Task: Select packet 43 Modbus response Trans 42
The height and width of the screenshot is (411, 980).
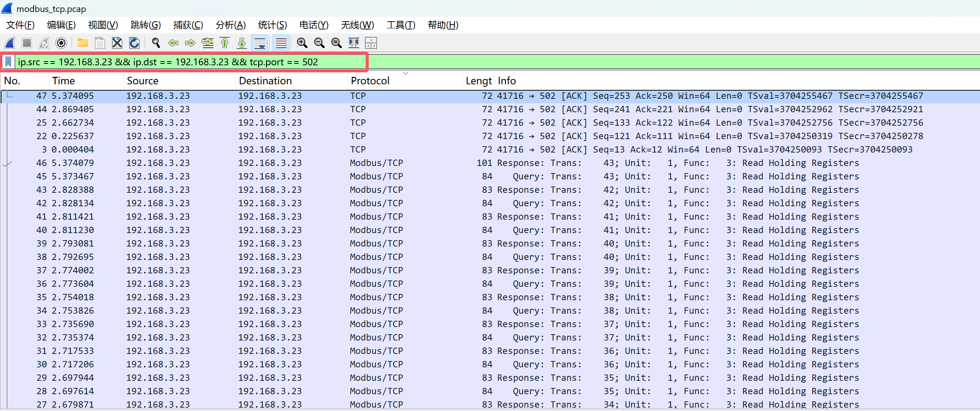Action: click(x=490, y=190)
